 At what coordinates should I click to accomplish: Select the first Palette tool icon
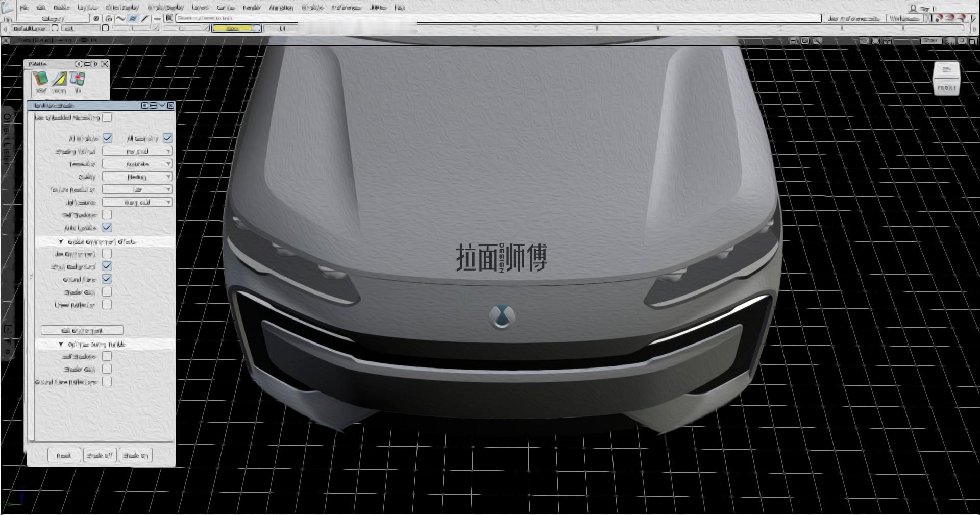(40, 79)
